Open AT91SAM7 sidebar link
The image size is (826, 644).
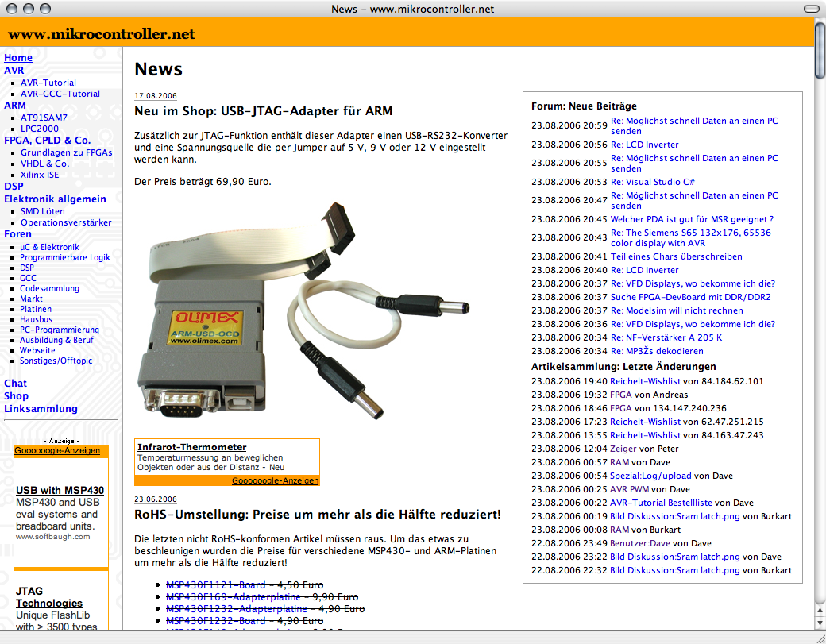tap(44, 118)
